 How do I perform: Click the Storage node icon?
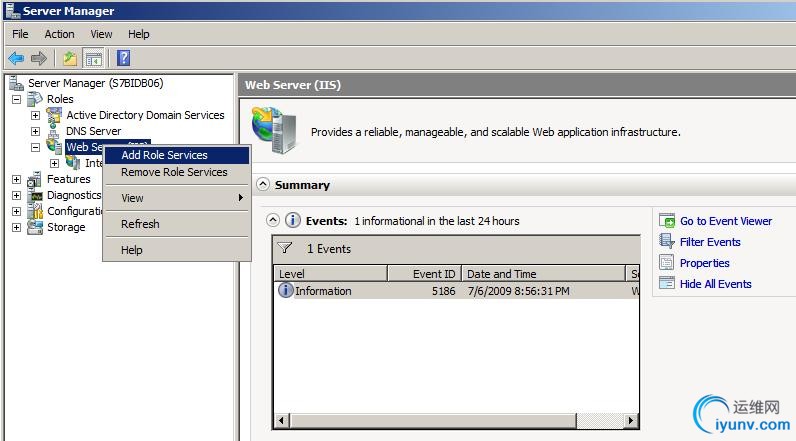point(35,227)
